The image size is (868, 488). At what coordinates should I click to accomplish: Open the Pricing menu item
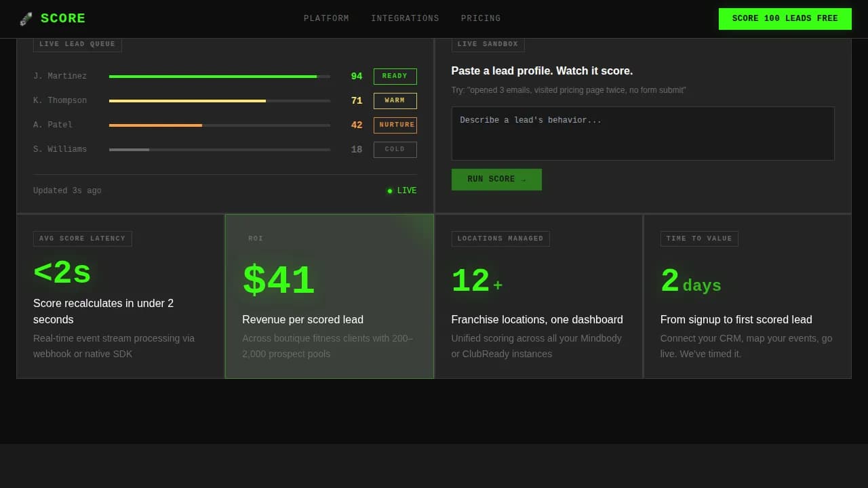(481, 18)
